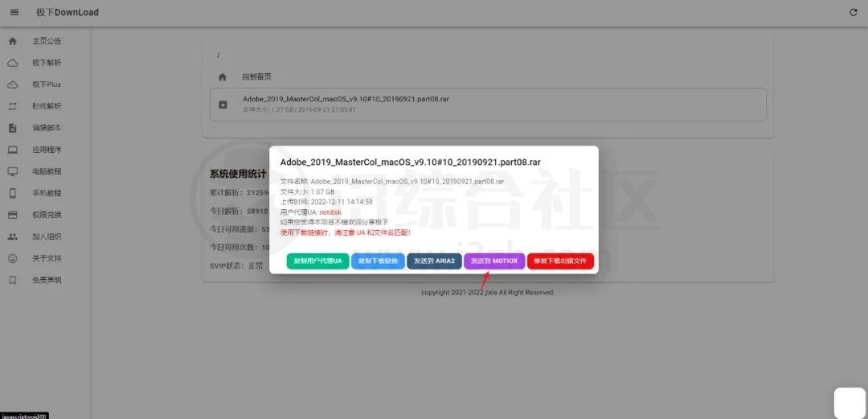Click the refresh icon in the top bar
868x419 pixels.
pyautogui.click(x=853, y=12)
